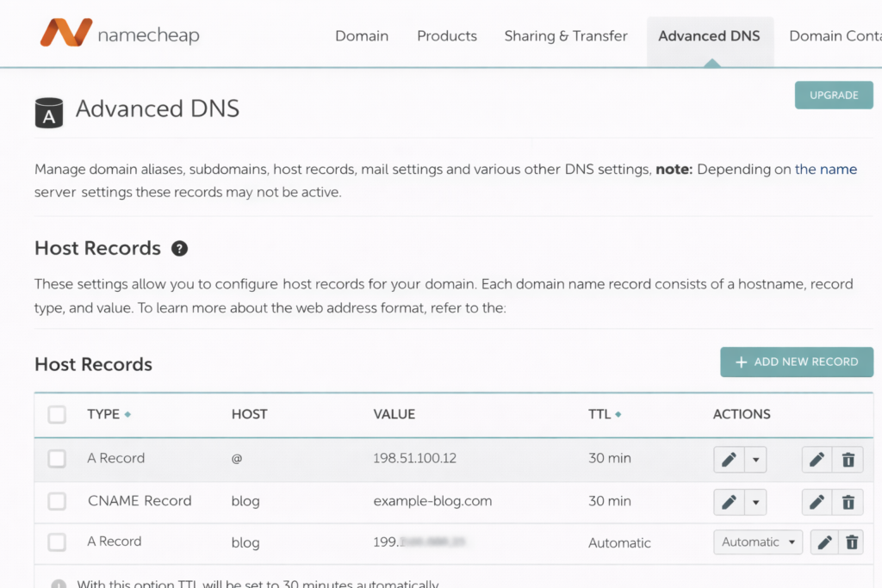Open the Sharing & Transfer section
The image size is (882, 588).
[566, 35]
